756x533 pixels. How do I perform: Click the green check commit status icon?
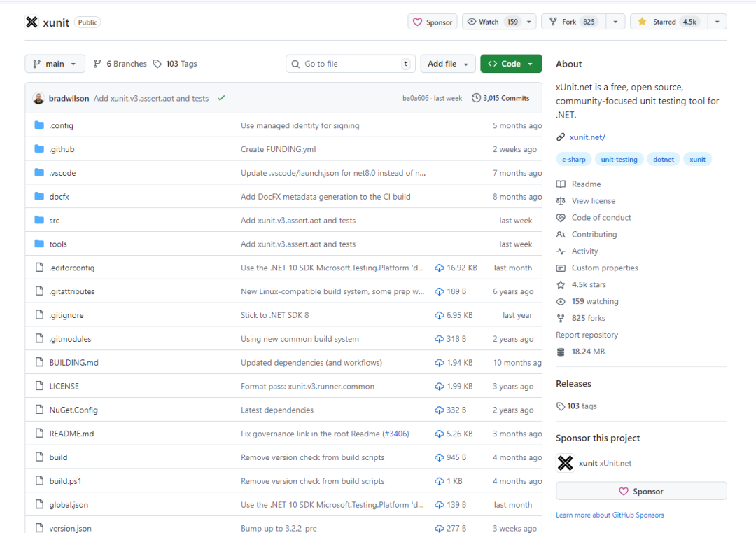coord(221,98)
